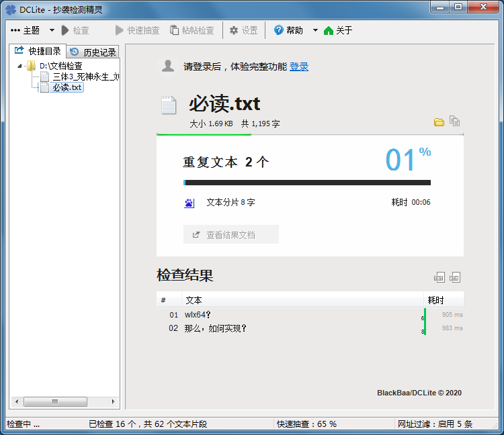Click the 文本 column header
Viewport: 504px width, 435px height.
tap(302, 300)
